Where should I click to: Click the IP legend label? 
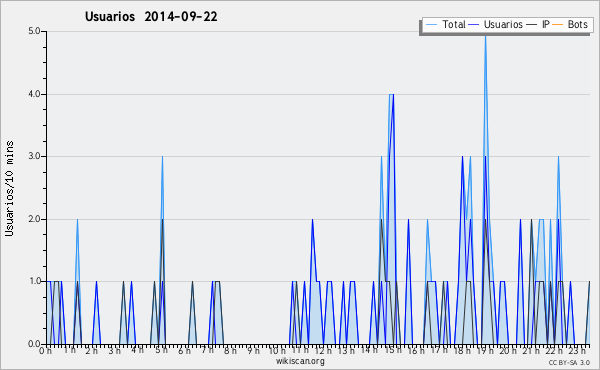tap(546, 24)
